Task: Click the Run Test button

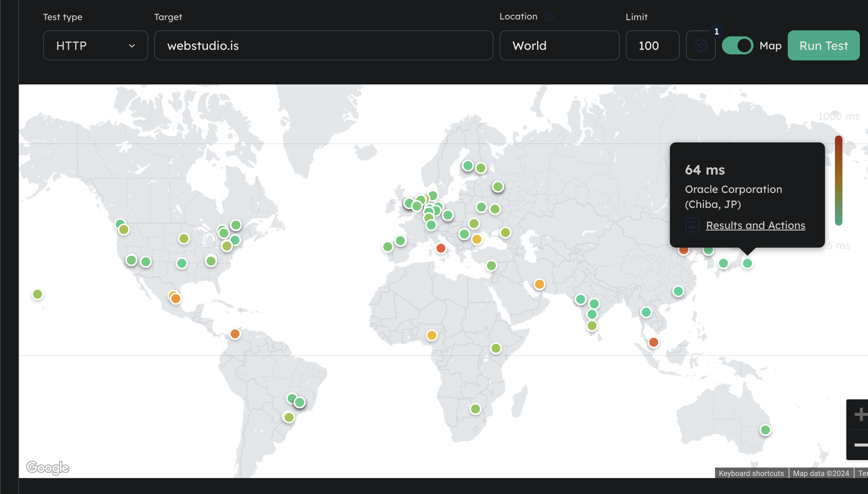Action: coord(823,45)
